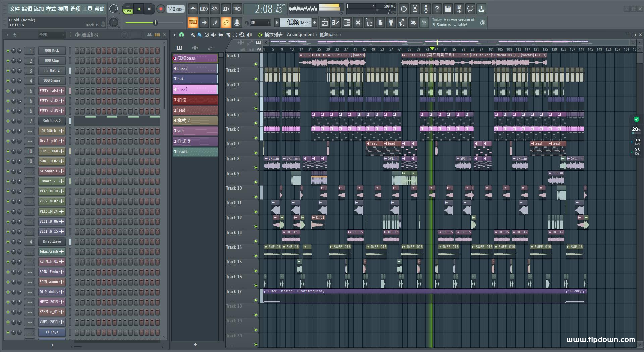Screen dimensions: 644x352
Task: Select the 808 Snare channel button
Action: [x=52, y=81]
